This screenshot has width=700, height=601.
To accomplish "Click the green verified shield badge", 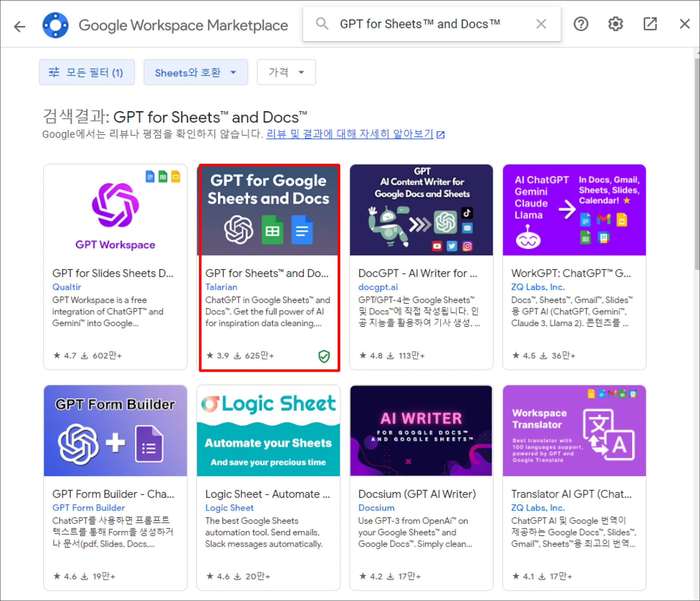I will point(324,356).
